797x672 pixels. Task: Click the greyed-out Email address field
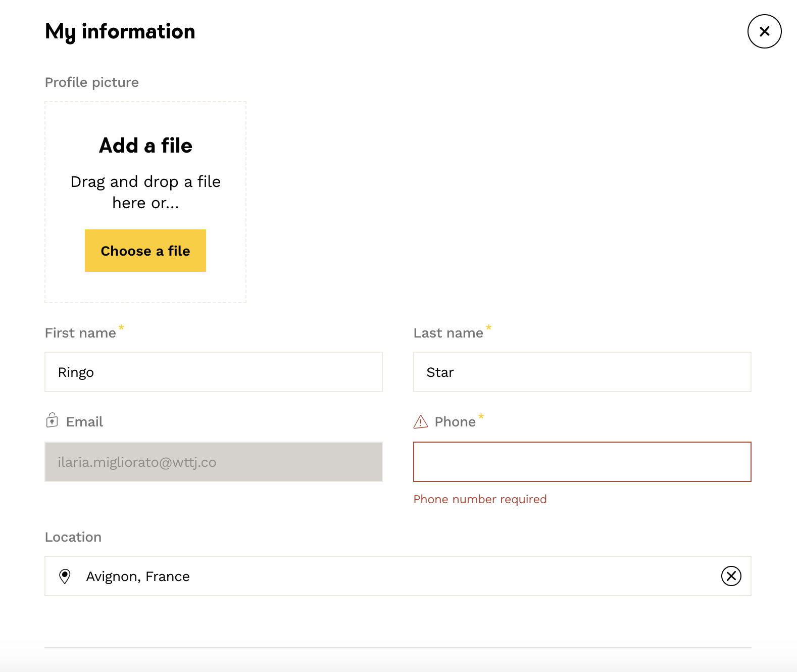tap(213, 462)
